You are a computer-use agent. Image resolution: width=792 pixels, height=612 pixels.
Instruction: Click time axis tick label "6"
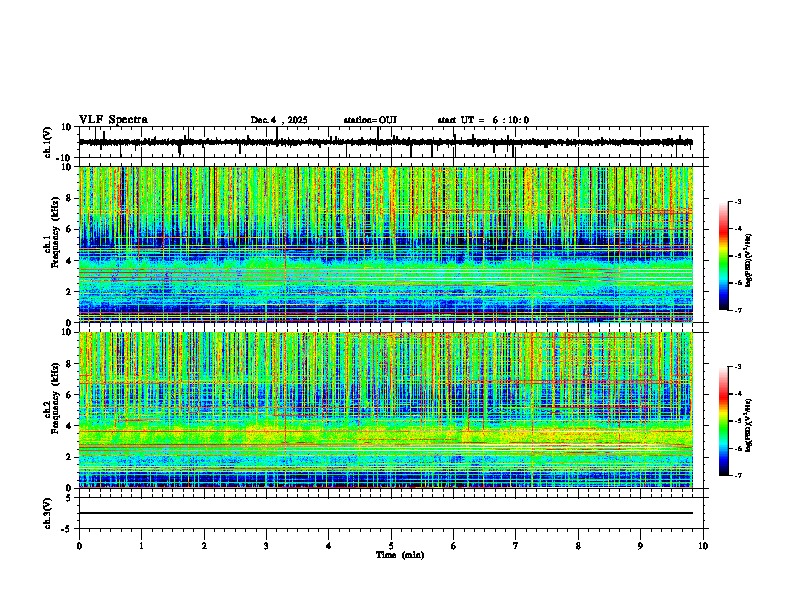[x=454, y=546]
